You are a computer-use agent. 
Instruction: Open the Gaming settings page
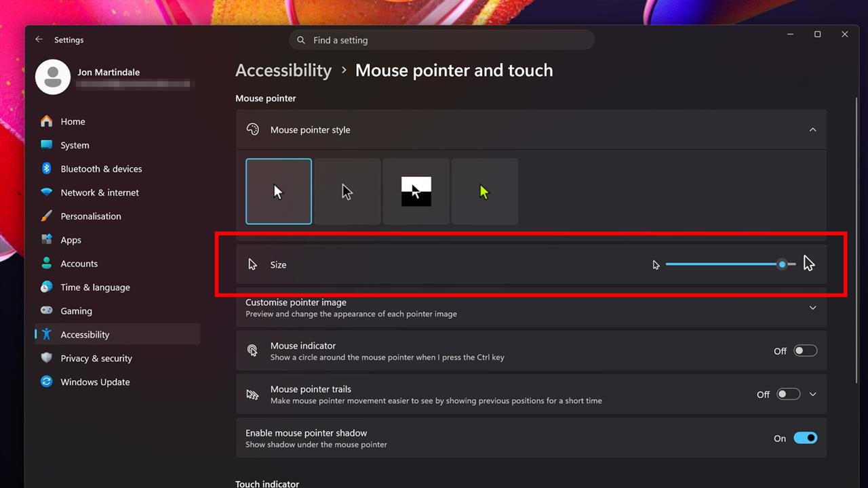pos(117,311)
